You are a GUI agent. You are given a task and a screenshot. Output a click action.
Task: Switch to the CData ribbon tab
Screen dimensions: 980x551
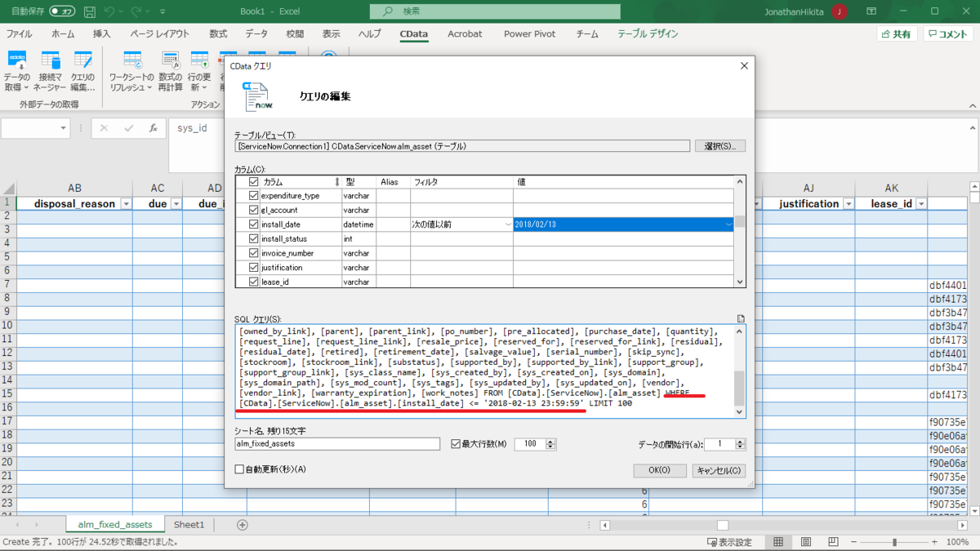pos(413,34)
